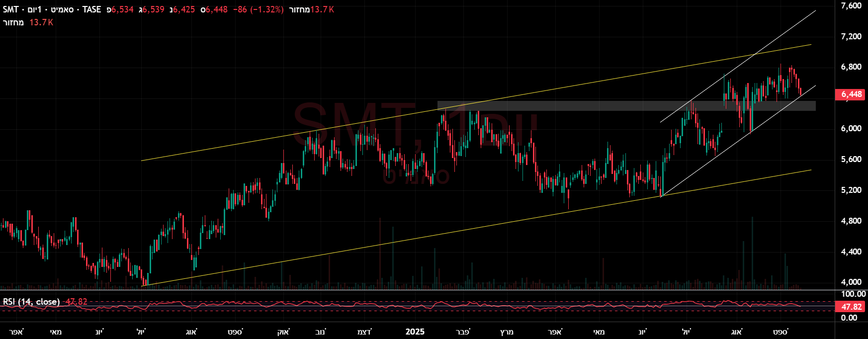
Task: Select the open value 6,534
Action: pos(122,9)
